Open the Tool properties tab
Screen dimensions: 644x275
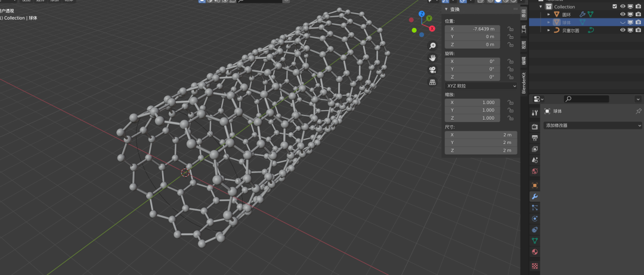click(534, 112)
